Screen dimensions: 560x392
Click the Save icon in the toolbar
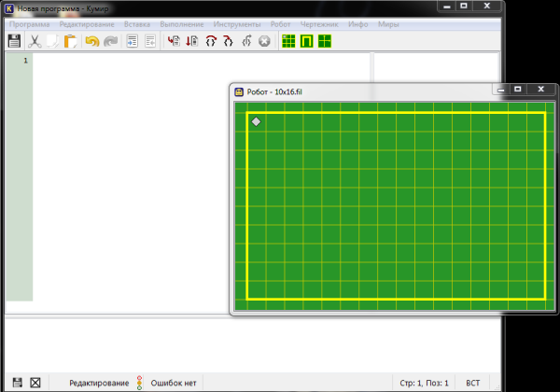click(14, 41)
